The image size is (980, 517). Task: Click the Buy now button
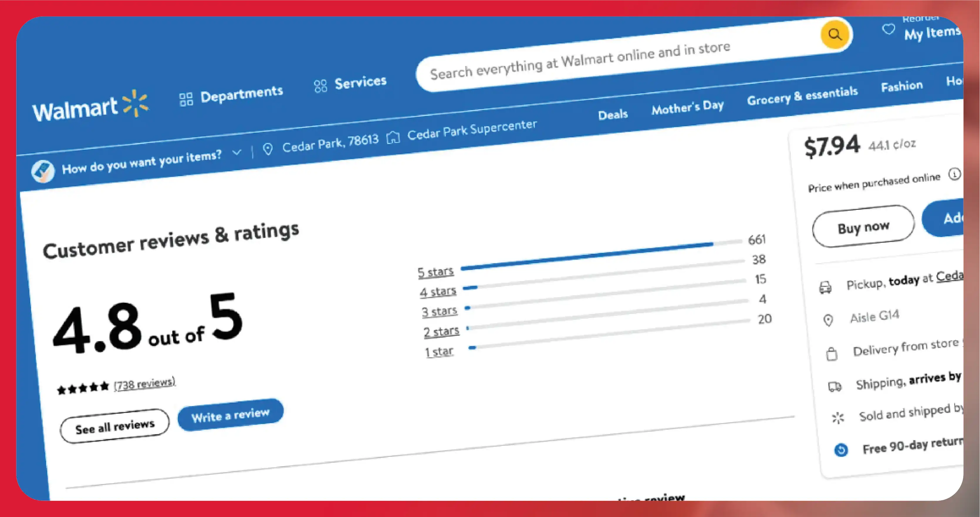click(x=863, y=226)
